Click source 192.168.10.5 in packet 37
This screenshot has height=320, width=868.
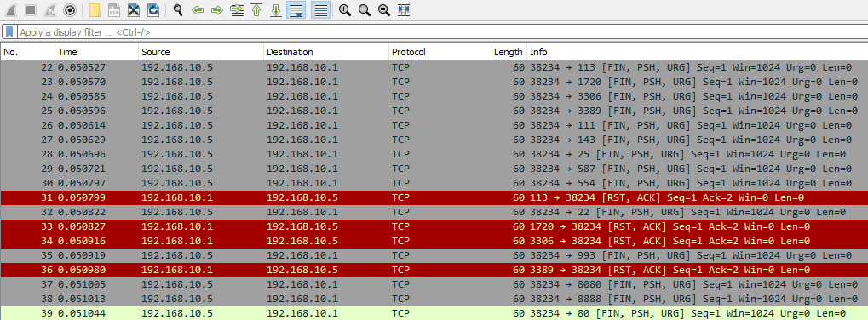tap(176, 284)
